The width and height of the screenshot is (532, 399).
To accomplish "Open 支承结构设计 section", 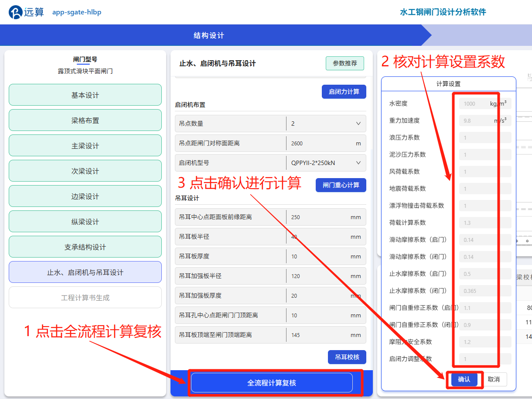I will [85, 247].
